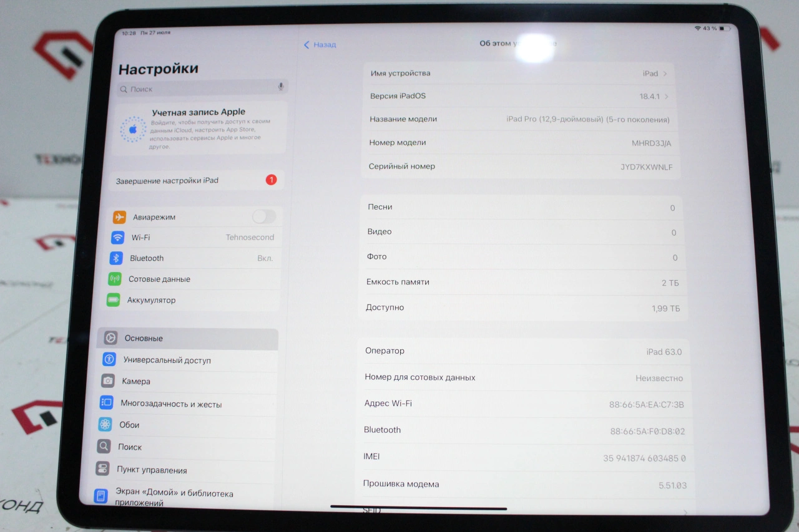
Task: Tap the Настройки title
Action: point(159,69)
